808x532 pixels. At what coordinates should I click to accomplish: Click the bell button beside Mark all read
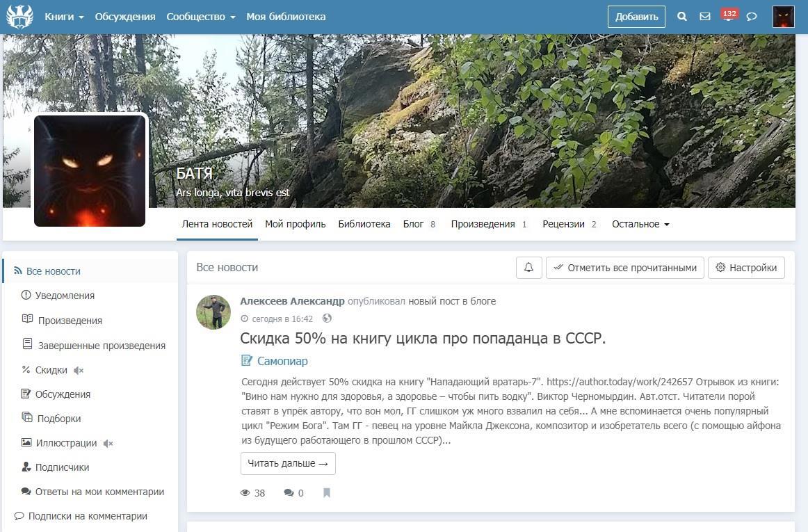528,268
